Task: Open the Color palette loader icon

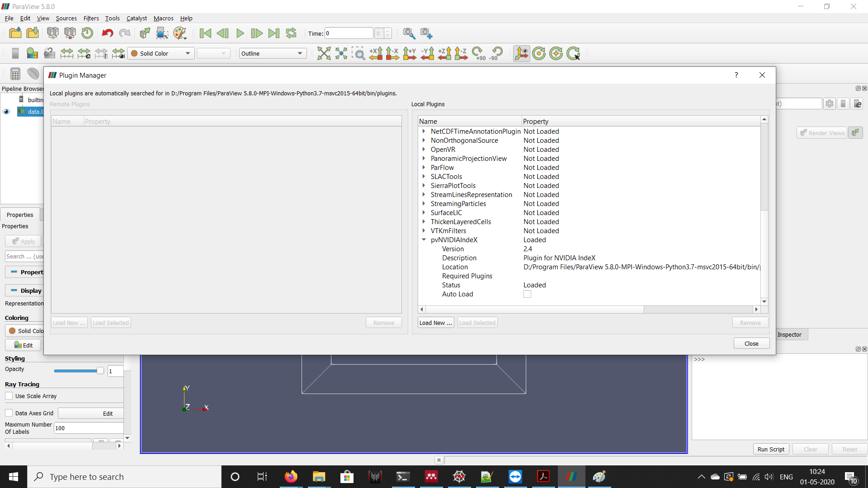Action: point(180,33)
